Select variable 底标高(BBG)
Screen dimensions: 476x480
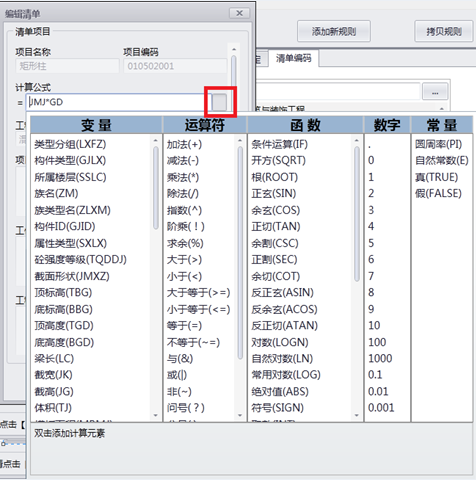63,309
